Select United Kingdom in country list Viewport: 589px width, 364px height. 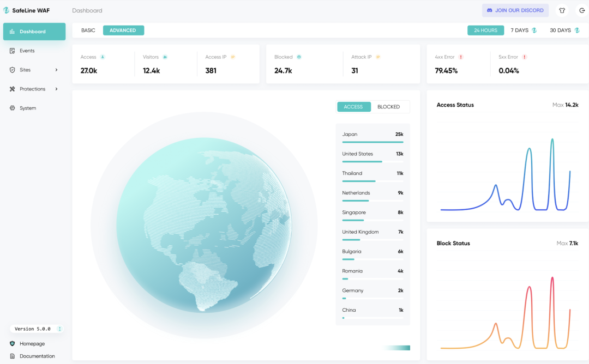click(372, 234)
